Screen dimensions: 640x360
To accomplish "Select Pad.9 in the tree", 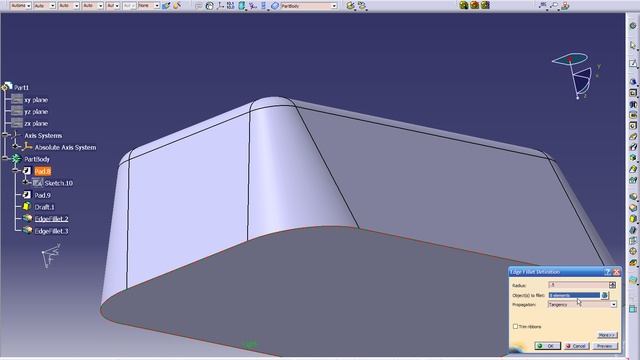I will point(42,195).
